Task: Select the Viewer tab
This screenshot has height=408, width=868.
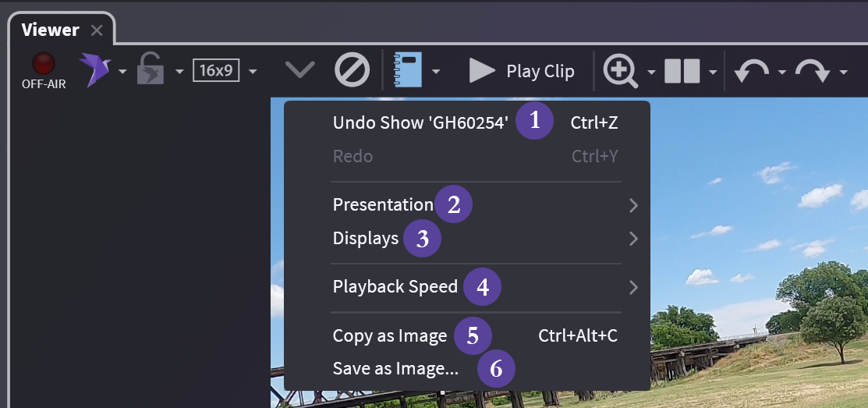Action: pyautogui.click(x=51, y=30)
